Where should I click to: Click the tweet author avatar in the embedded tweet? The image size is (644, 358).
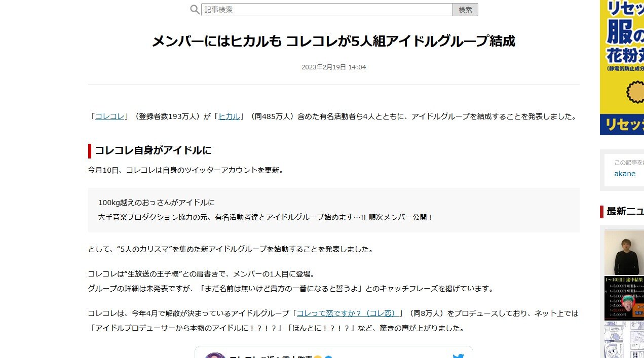215,355
